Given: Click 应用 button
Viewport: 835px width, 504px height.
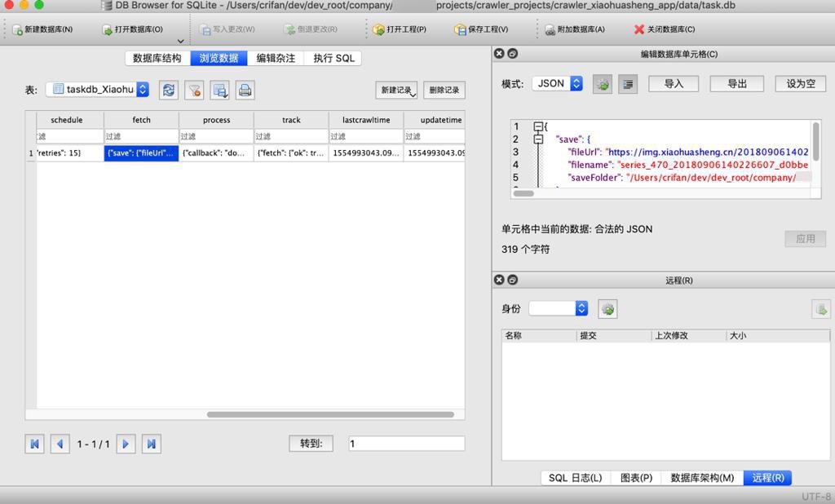Looking at the screenshot, I should tap(805, 239).
